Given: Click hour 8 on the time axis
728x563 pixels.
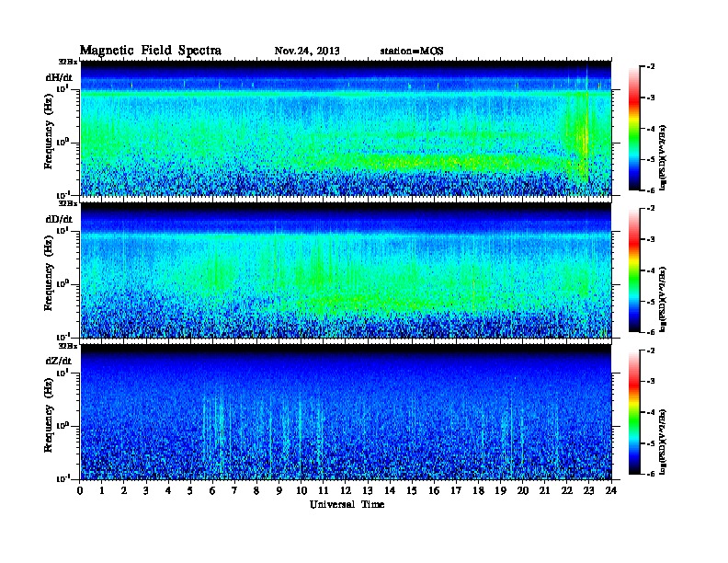Looking at the screenshot, I should click(x=256, y=491).
